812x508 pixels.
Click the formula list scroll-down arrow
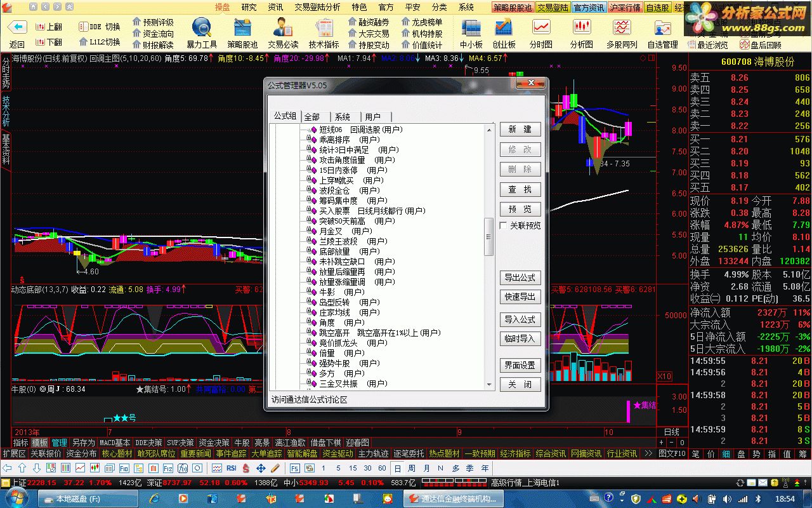pos(489,385)
